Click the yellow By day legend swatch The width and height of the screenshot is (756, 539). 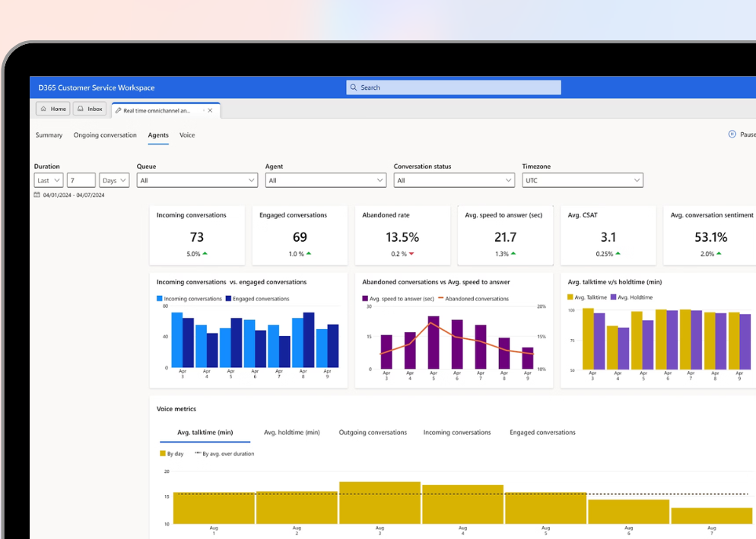pos(163,453)
